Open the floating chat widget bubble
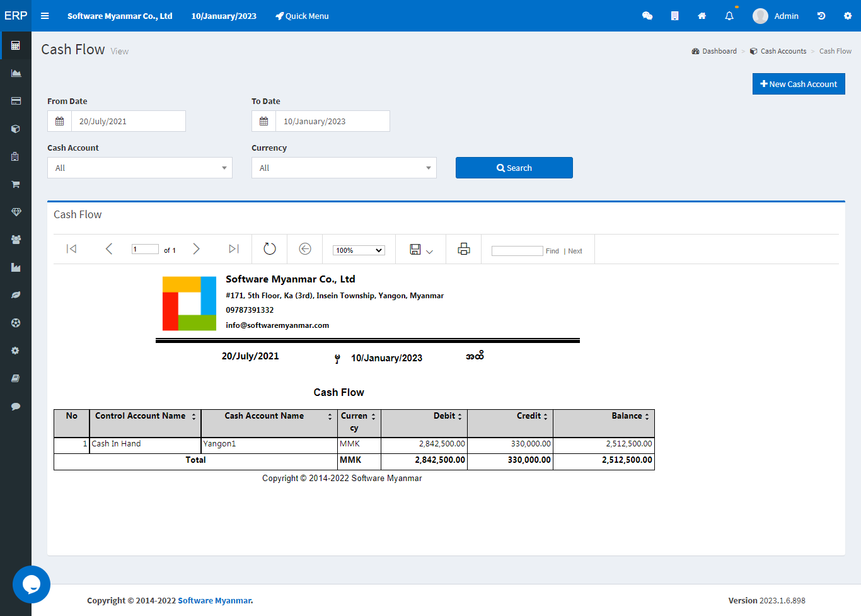 click(x=32, y=584)
